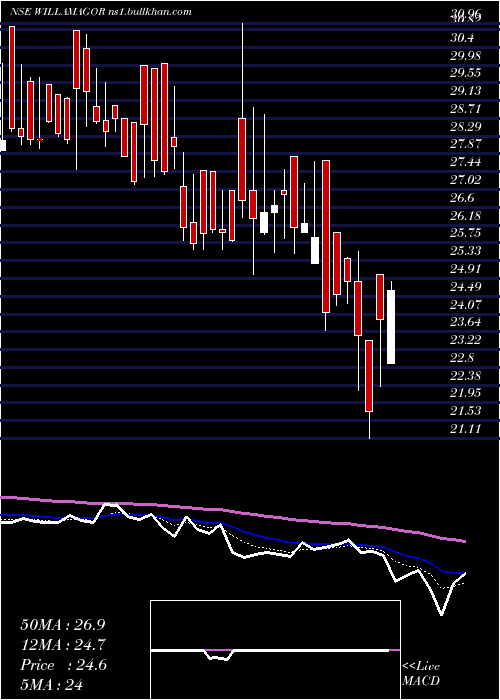This screenshot has height=700, width=500.
Task: Select the 26.6 price axis label
Action: pos(462,198)
